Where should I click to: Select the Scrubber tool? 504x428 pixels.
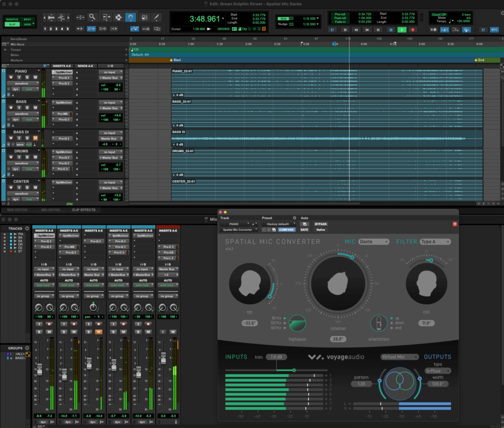click(x=144, y=18)
